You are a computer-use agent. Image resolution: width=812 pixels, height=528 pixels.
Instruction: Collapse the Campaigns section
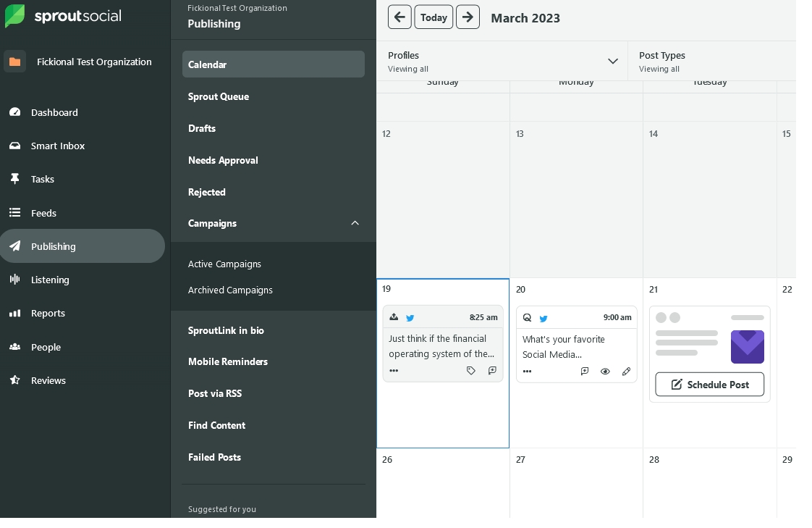pos(355,223)
